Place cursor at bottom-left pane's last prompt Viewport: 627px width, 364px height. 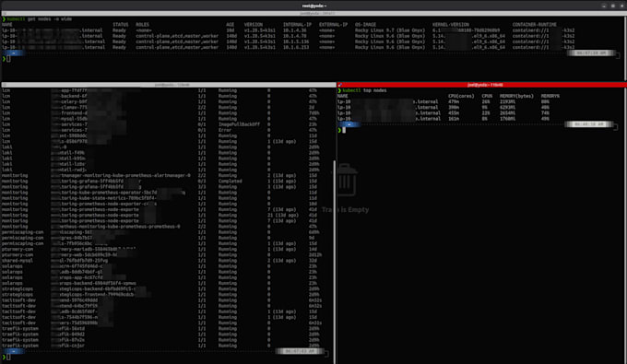point(8,357)
